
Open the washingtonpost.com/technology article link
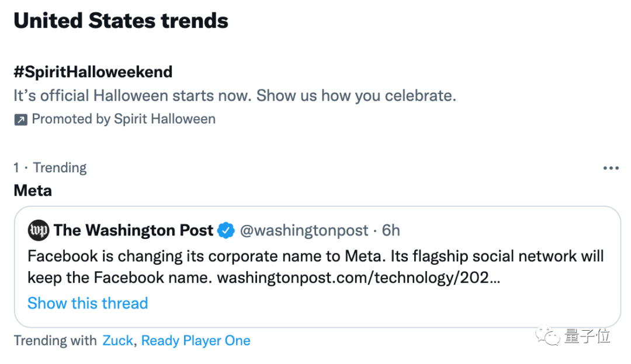pyautogui.click(x=358, y=278)
